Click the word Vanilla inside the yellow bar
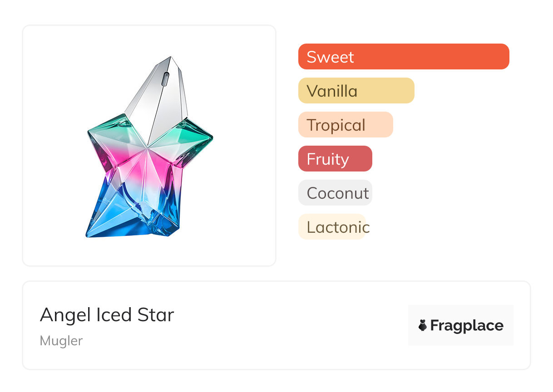This screenshot has width=553, height=392. pyautogui.click(x=332, y=91)
